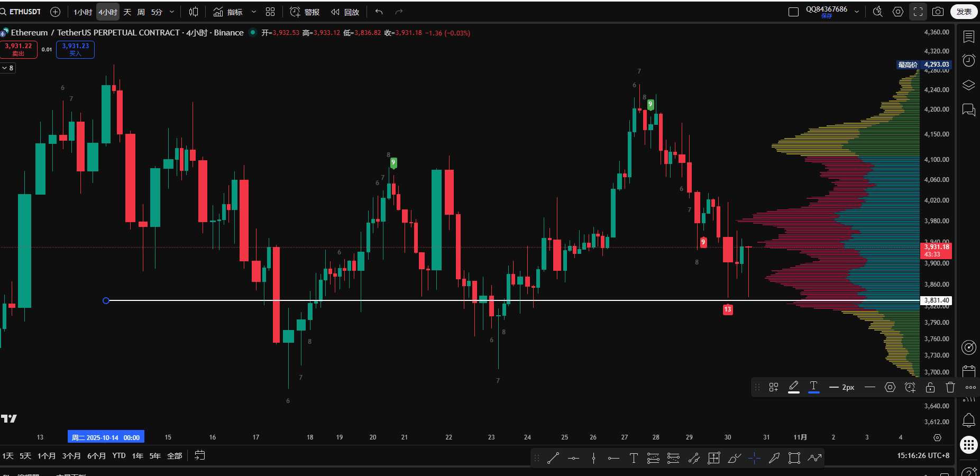Open chart settings hexagon icon in top bar

point(897,12)
